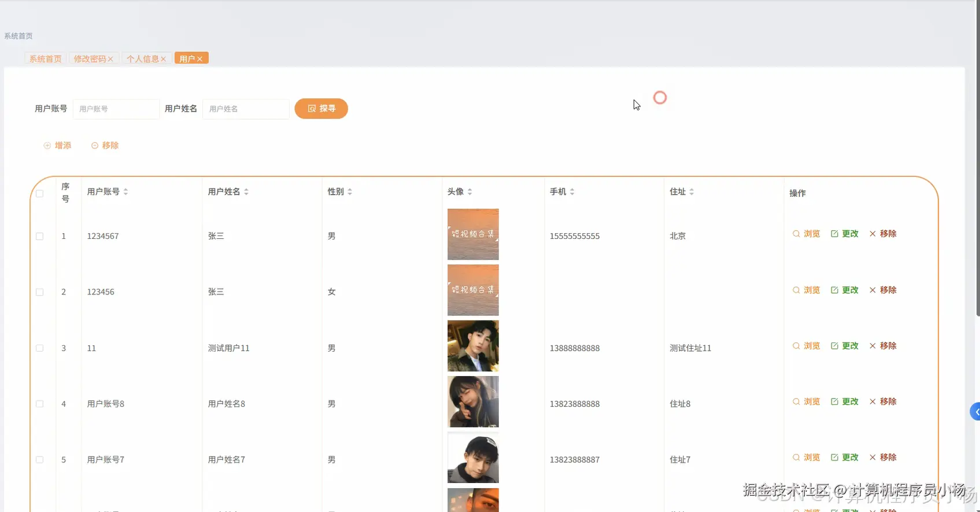Focus the 用户姓名 search input
Image resolution: width=980 pixels, height=512 pixels.
tap(246, 109)
